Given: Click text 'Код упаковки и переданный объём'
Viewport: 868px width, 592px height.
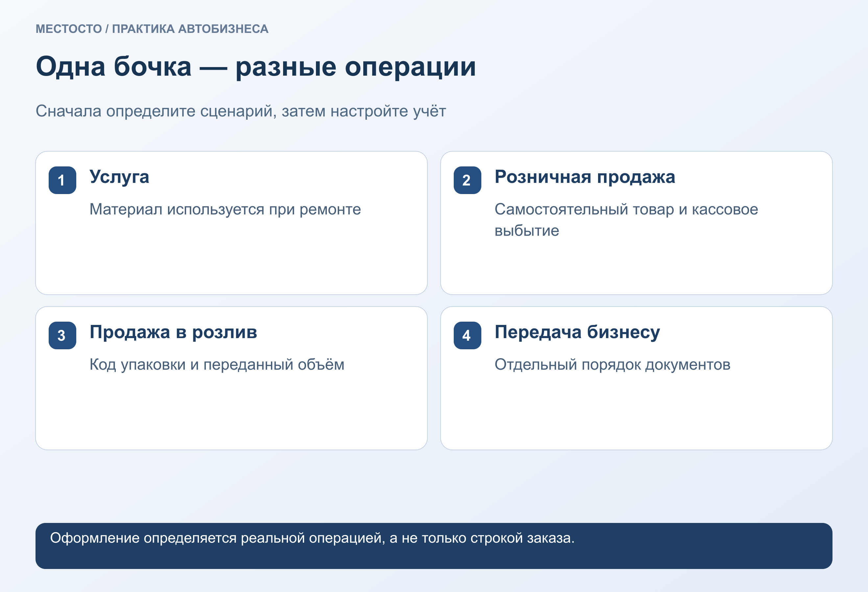Looking at the screenshot, I should [217, 364].
